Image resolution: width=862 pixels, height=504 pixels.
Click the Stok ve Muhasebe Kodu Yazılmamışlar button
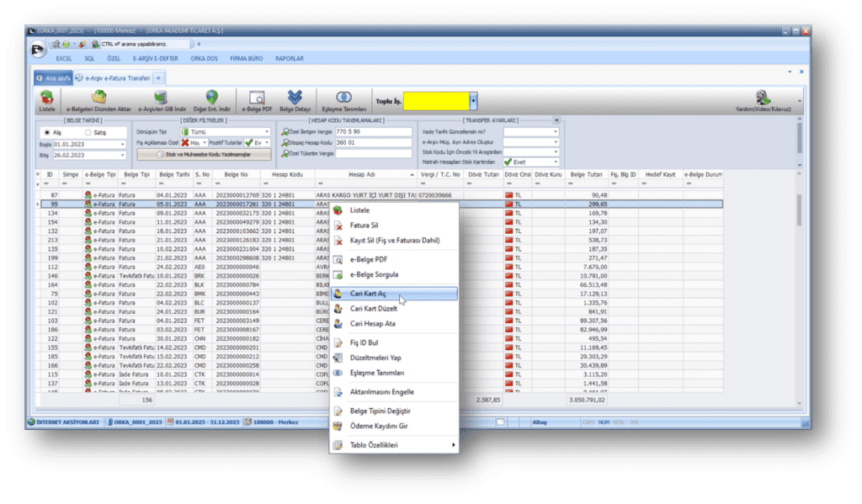[204, 155]
